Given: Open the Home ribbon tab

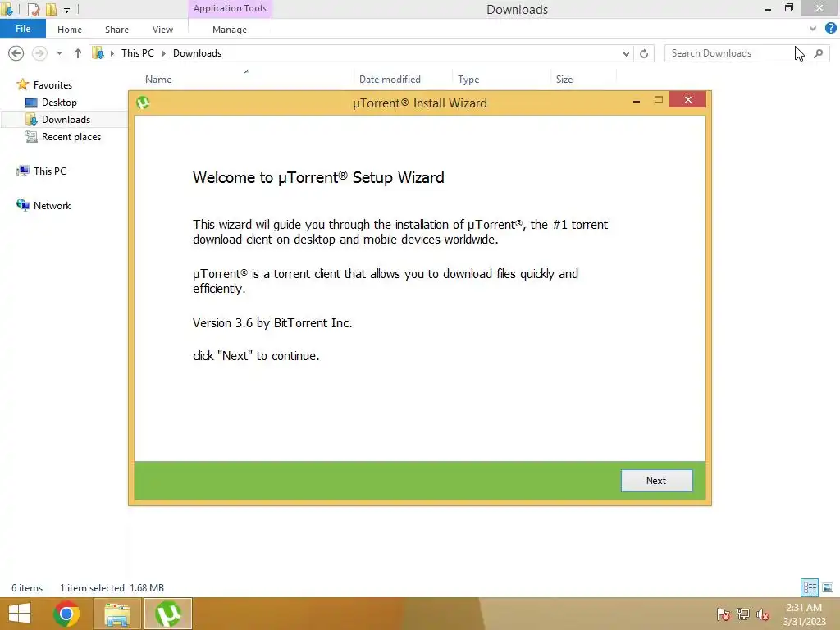Looking at the screenshot, I should (70, 30).
